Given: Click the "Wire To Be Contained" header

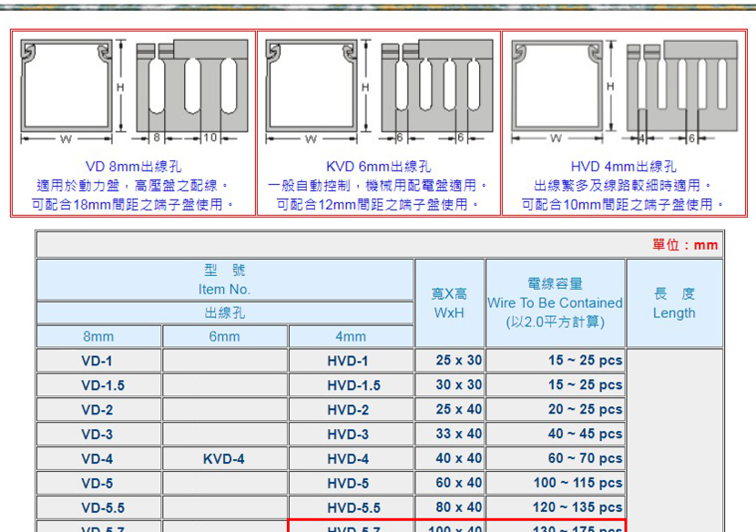Looking at the screenshot, I should click(555, 302).
